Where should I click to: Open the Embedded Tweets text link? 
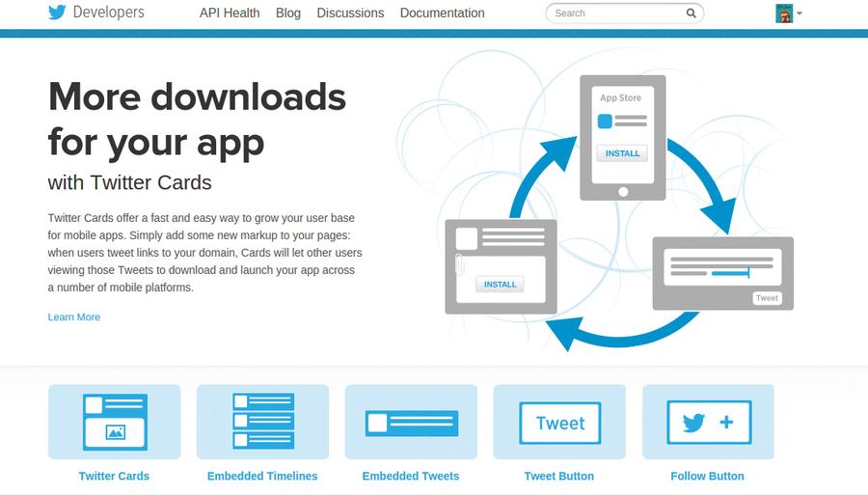tap(411, 476)
